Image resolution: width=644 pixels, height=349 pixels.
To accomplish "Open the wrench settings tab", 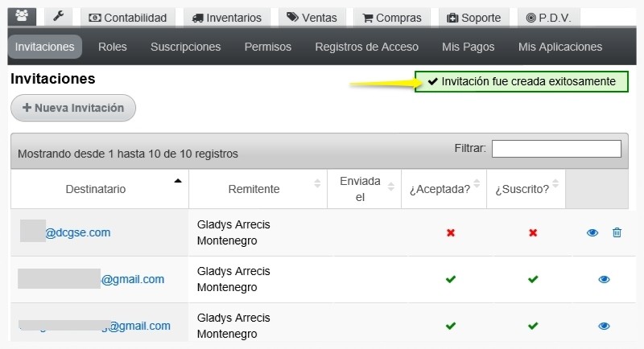I will click(58, 17).
